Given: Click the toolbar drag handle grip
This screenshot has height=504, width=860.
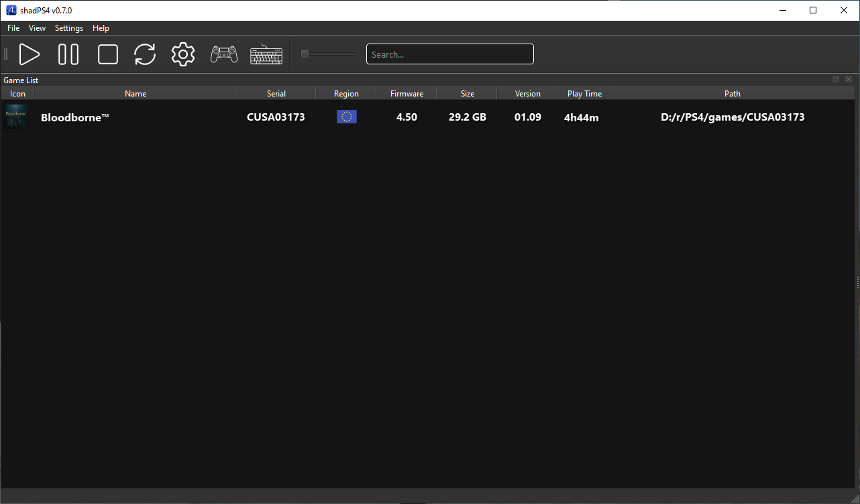Looking at the screenshot, I should [6, 54].
